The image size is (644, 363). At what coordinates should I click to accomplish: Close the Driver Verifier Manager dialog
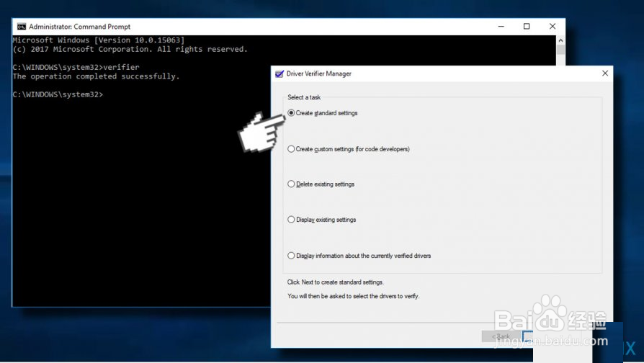click(x=605, y=73)
